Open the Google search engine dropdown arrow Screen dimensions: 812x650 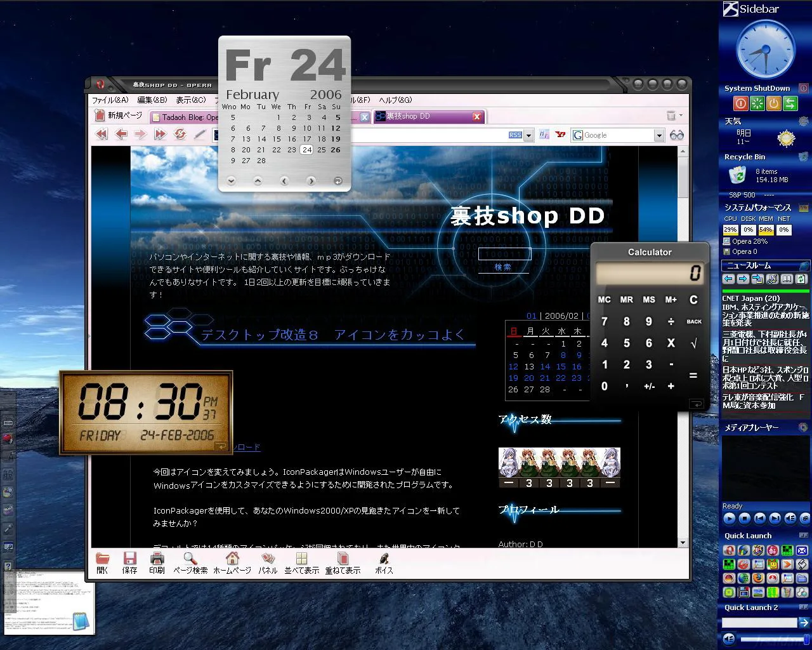[658, 135]
